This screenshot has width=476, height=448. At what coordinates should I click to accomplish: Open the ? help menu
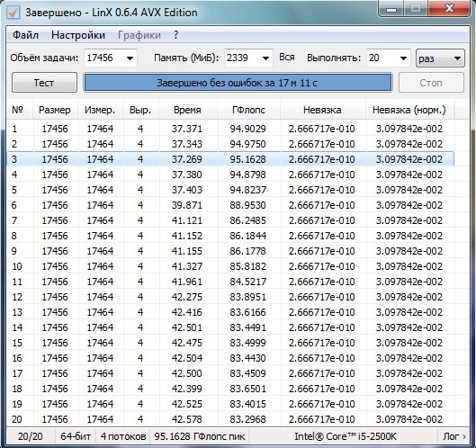click(175, 35)
